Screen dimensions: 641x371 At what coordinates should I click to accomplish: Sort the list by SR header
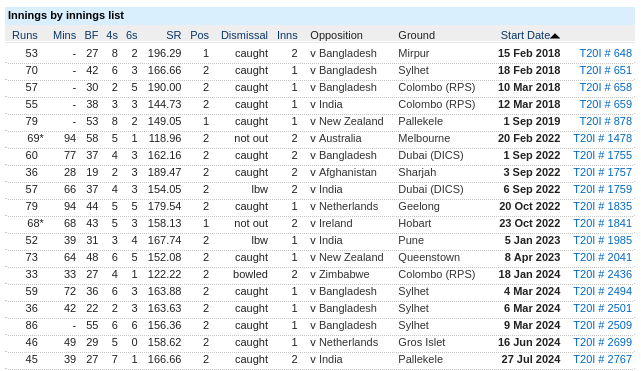pyautogui.click(x=174, y=36)
